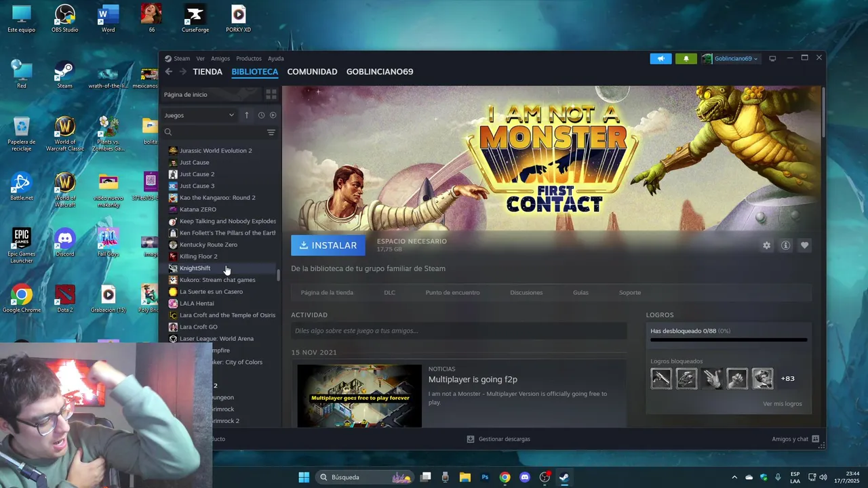Go forward with Steam's forward arrow

(182, 72)
